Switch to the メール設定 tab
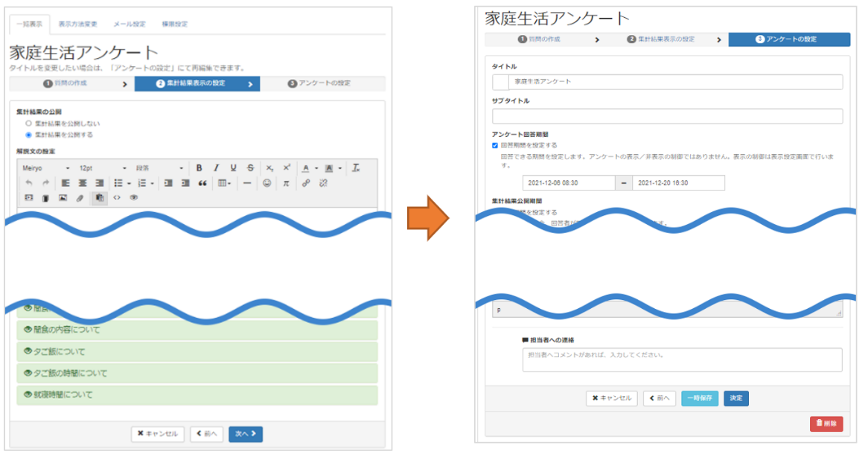Viewport: 868px width, 454px height. pyautogui.click(x=130, y=24)
